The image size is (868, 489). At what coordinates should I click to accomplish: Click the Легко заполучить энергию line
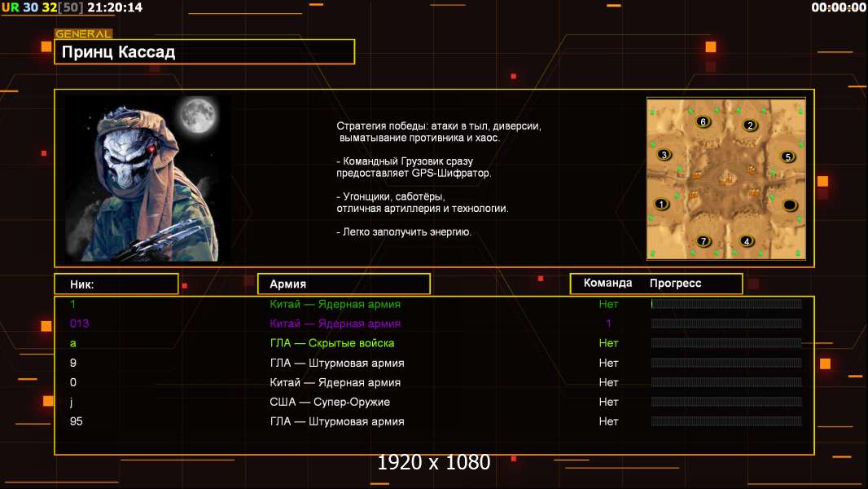(404, 232)
